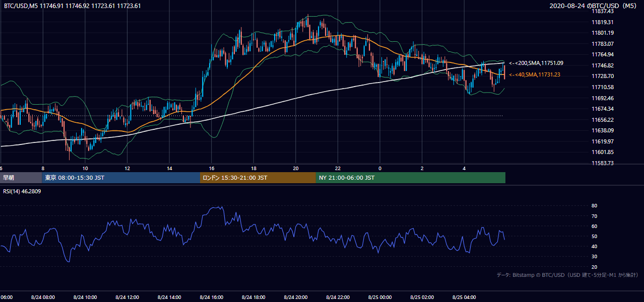Click price axis value 11619.97
This screenshot has width=644, height=302.
pos(602,141)
